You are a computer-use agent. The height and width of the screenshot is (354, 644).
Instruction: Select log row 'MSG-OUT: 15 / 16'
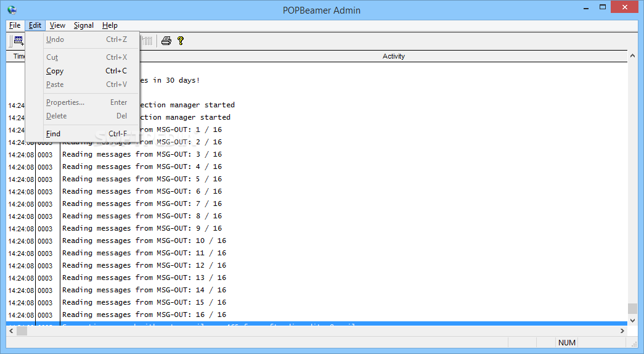pos(317,303)
